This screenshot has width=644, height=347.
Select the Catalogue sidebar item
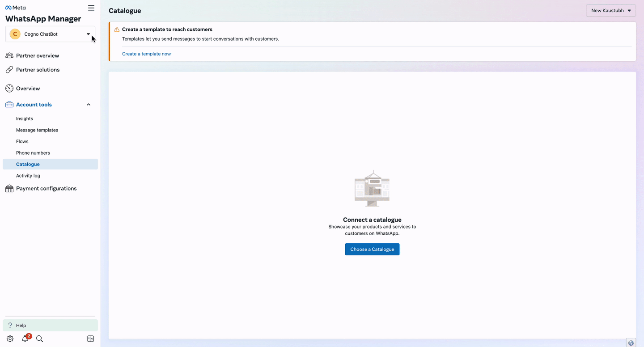click(x=50, y=164)
